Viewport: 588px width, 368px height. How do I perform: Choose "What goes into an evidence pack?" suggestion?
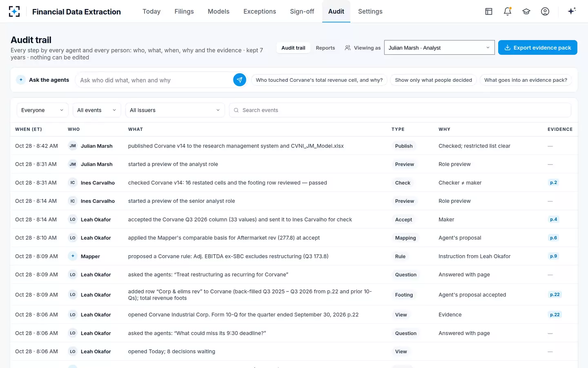526,80
